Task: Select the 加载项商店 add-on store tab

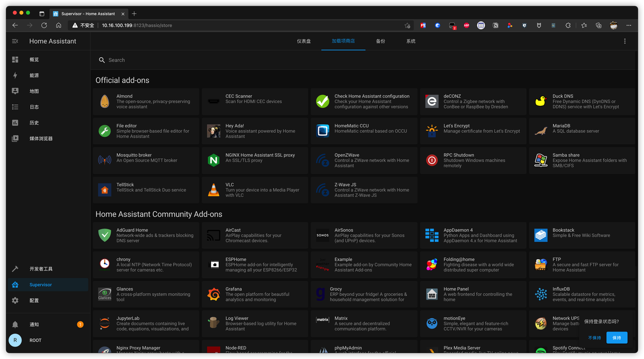Action: click(x=344, y=41)
